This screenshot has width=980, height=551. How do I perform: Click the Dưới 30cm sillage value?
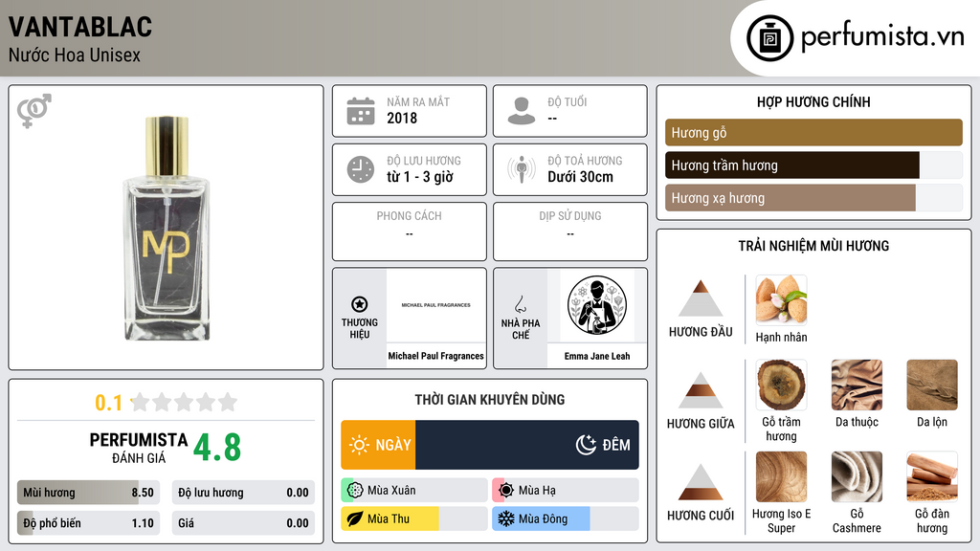[x=581, y=177]
